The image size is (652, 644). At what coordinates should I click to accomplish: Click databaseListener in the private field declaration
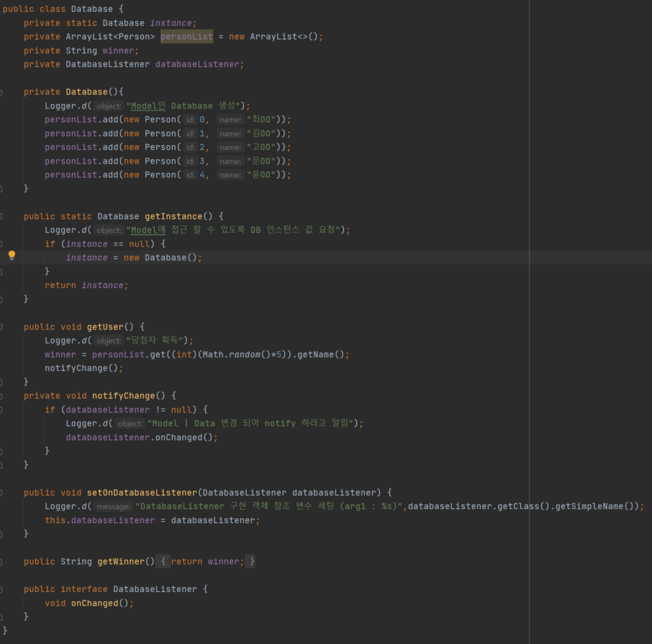tap(197, 64)
